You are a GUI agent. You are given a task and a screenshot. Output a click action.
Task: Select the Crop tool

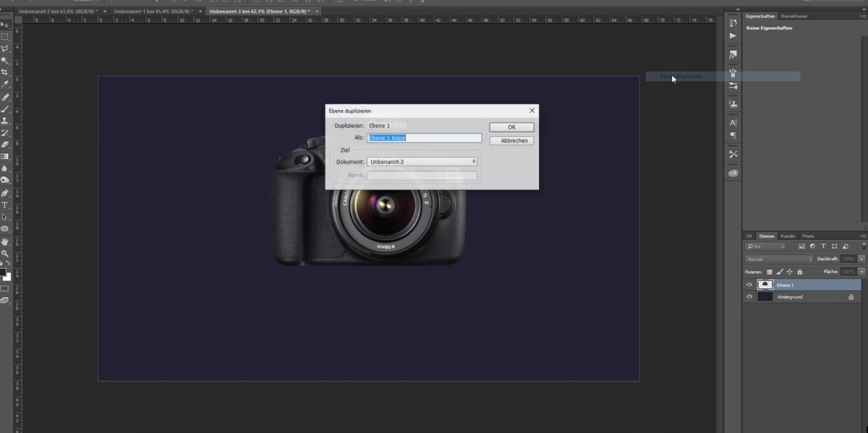click(x=4, y=72)
